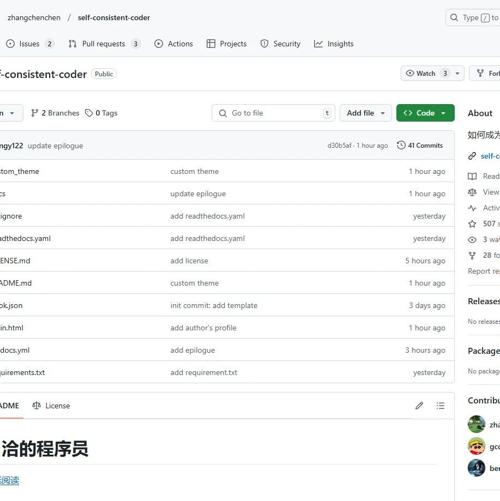Image resolution: width=500 pixels, height=501 pixels.
Task: View the 2 Branches link
Action: pyautogui.click(x=55, y=113)
